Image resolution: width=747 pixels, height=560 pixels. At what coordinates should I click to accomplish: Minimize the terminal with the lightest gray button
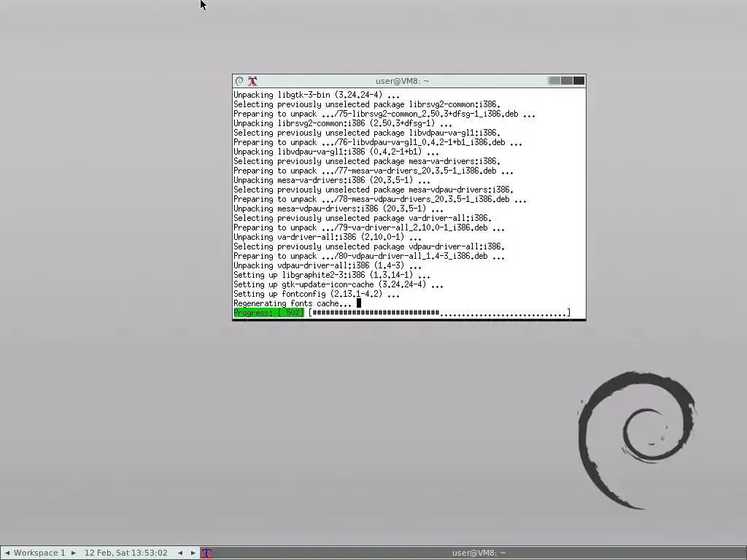point(554,81)
